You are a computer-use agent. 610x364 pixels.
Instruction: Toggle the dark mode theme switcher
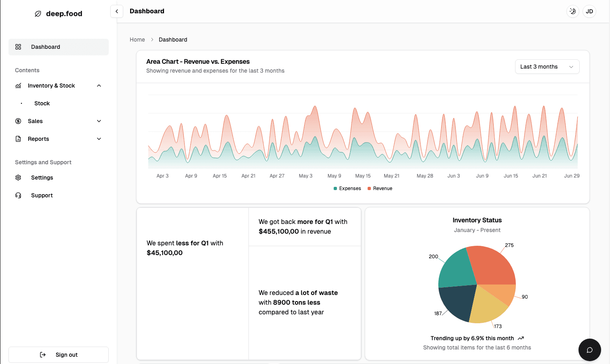coord(572,11)
